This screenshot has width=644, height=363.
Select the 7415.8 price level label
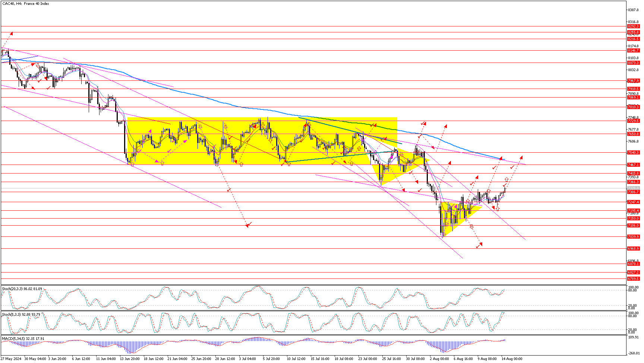[633, 173]
